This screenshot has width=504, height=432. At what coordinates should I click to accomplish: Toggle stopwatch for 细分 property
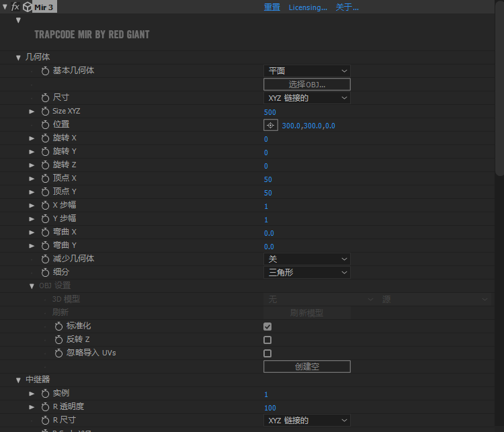(45, 273)
